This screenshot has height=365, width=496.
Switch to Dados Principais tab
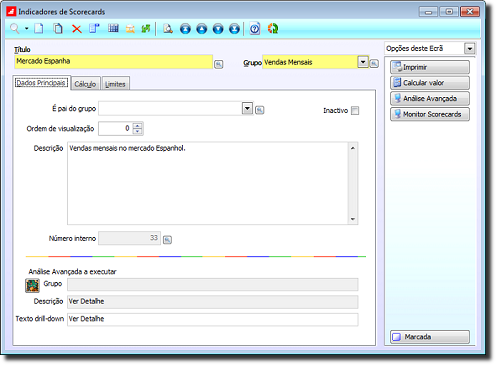click(42, 83)
